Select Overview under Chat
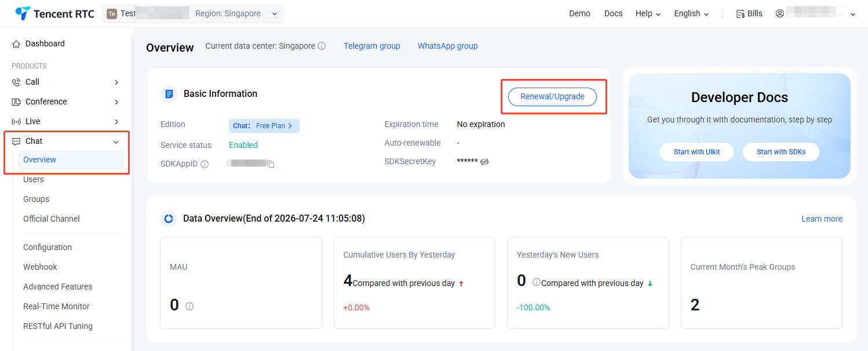Screen dimensions: 868x351 tap(71, 160)
